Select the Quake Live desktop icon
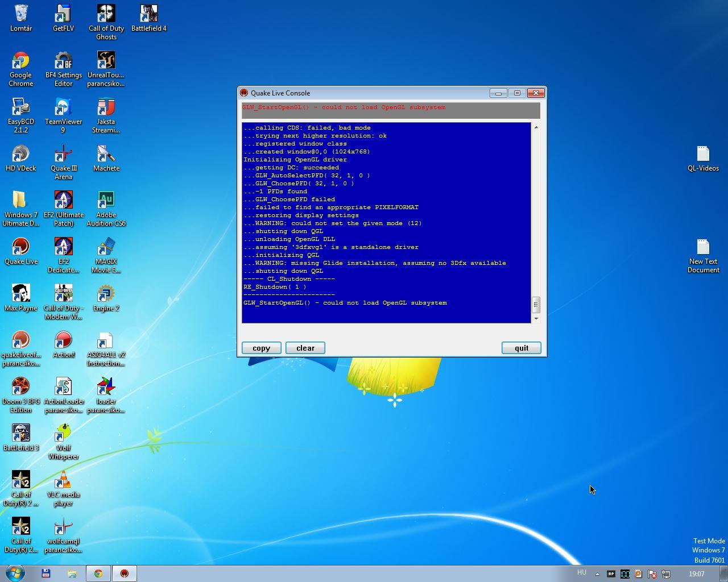The width and height of the screenshot is (728, 582). (21, 251)
